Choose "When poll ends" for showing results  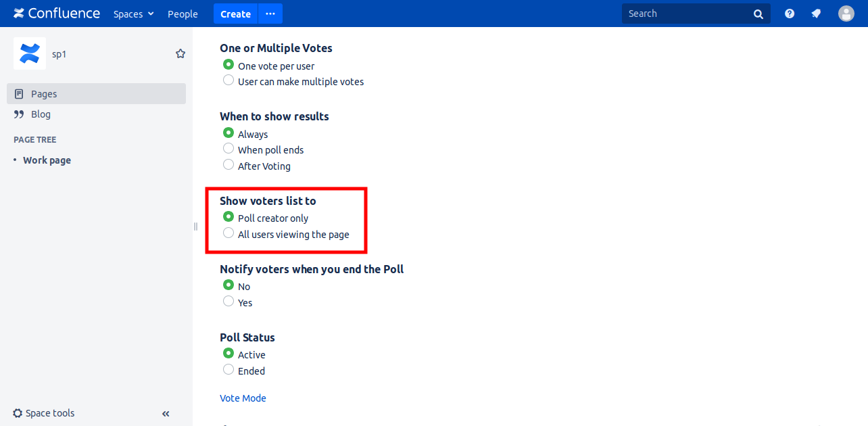tap(228, 149)
